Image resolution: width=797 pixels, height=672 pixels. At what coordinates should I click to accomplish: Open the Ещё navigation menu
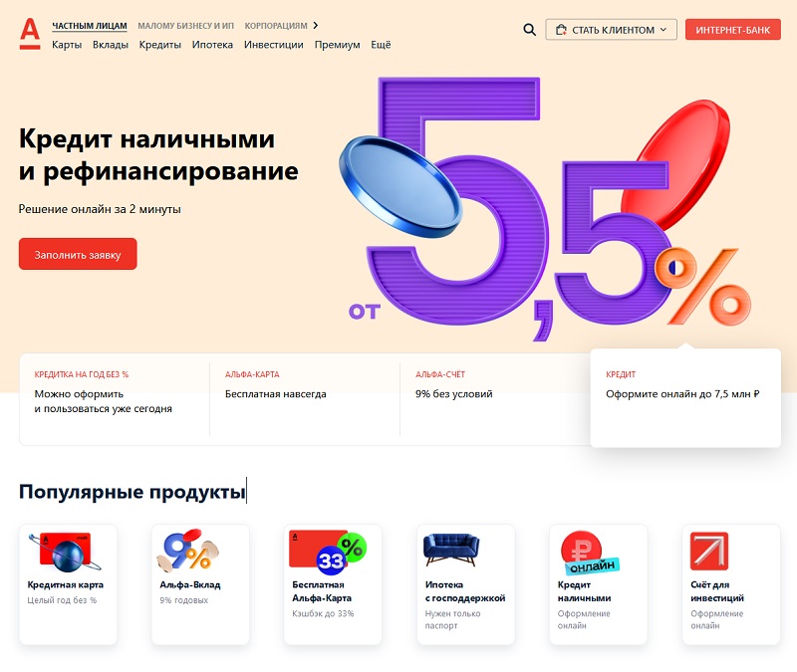point(381,45)
